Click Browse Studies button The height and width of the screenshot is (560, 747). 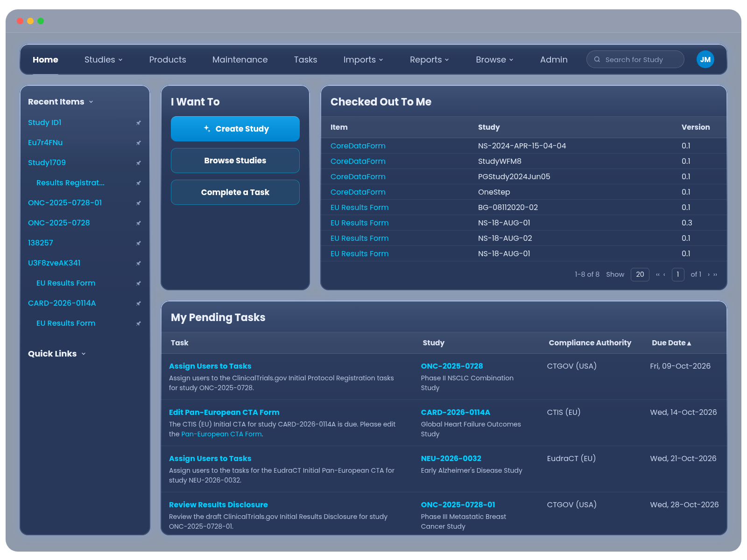tap(235, 161)
